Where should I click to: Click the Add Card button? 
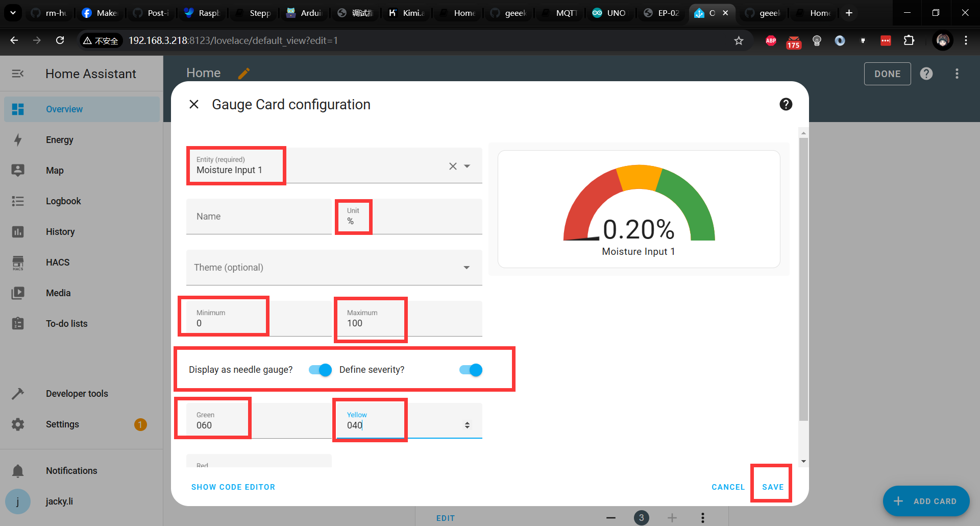926,501
